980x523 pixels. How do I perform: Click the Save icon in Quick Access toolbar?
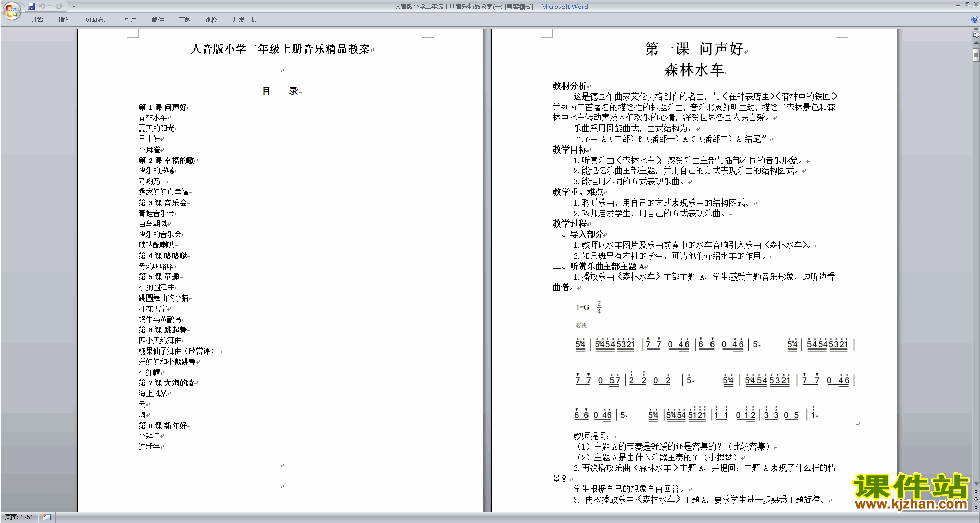pyautogui.click(x=31, y=6)
